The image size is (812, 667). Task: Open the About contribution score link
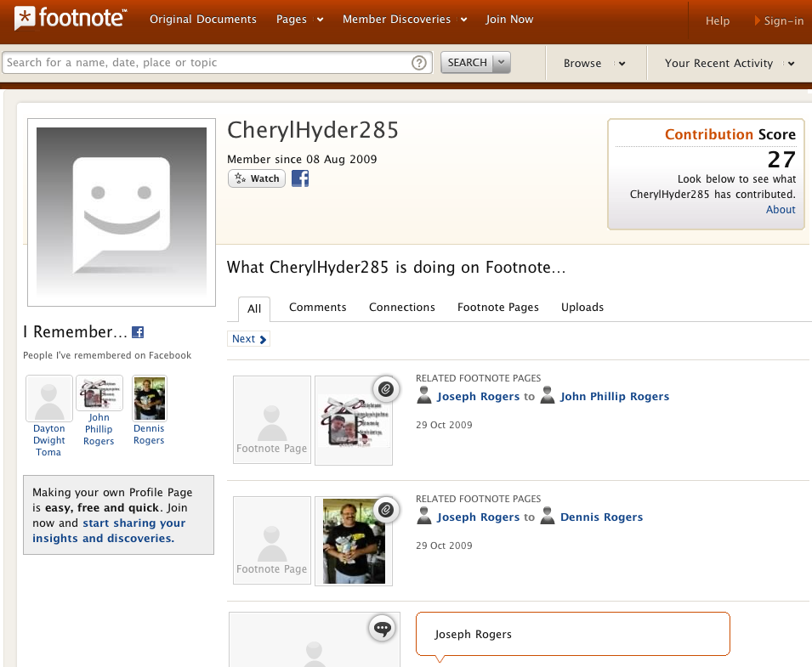coord(781,210)
